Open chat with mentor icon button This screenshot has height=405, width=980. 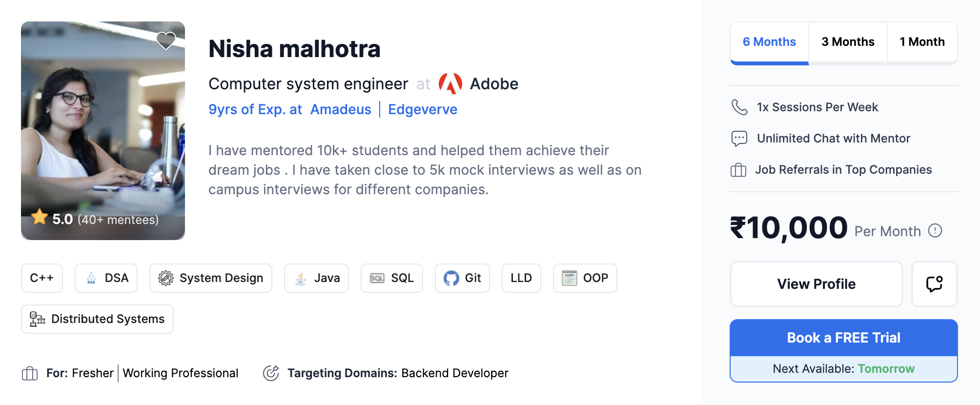(x=934, y=284)
